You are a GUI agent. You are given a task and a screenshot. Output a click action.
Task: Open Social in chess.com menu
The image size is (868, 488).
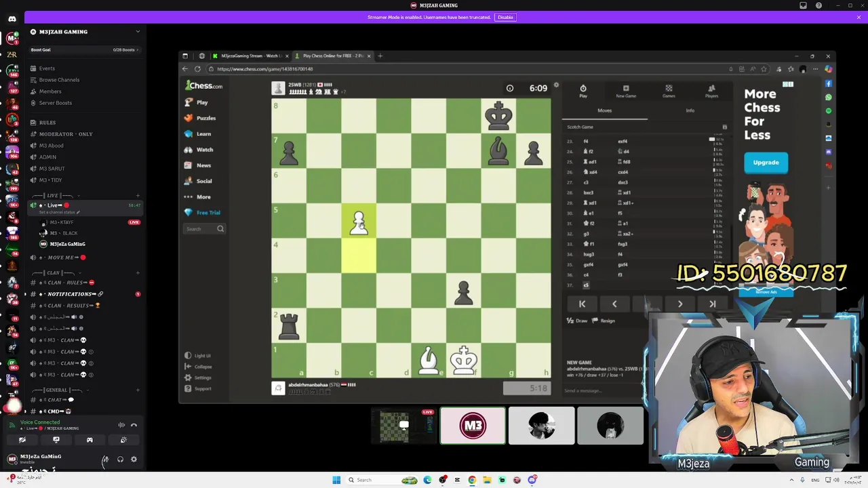(204, 181)
